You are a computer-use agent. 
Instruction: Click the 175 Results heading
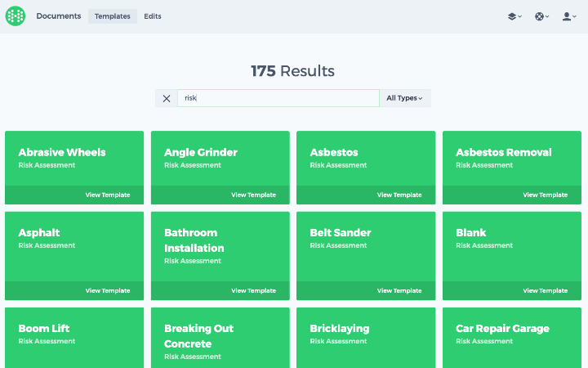(x=292, y=71)
